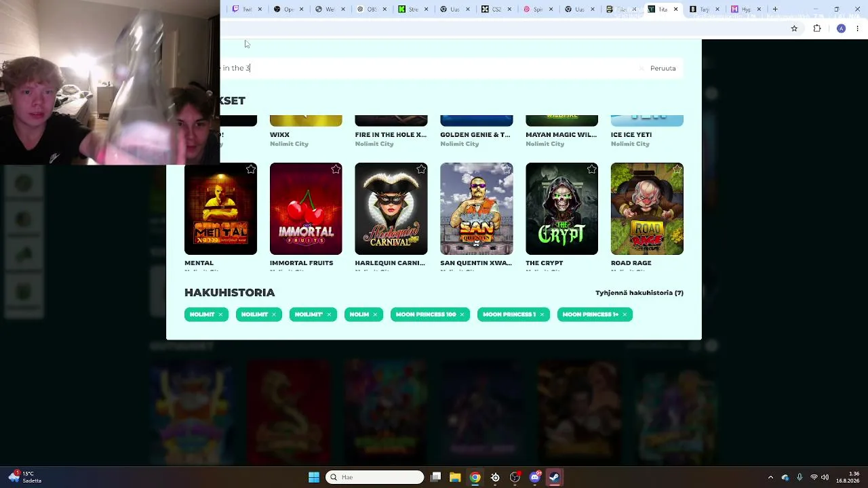This screenshot has height=488, width=868.
Task: Click the Peruuta cancel button
Action: tap(663, 68)
